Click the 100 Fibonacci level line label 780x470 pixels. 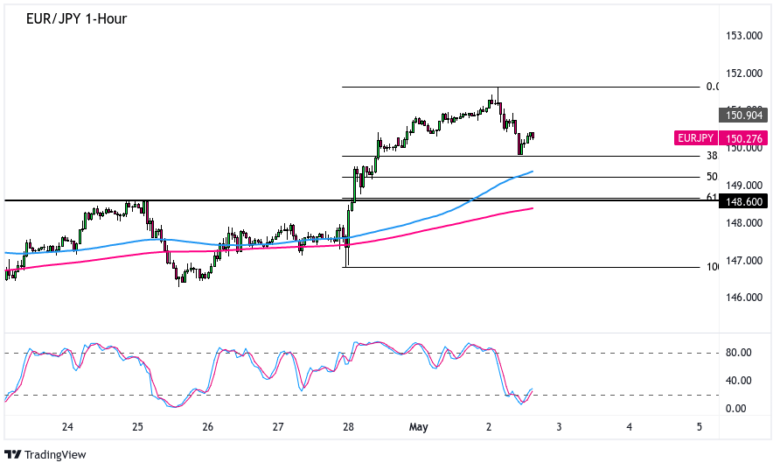711,267
